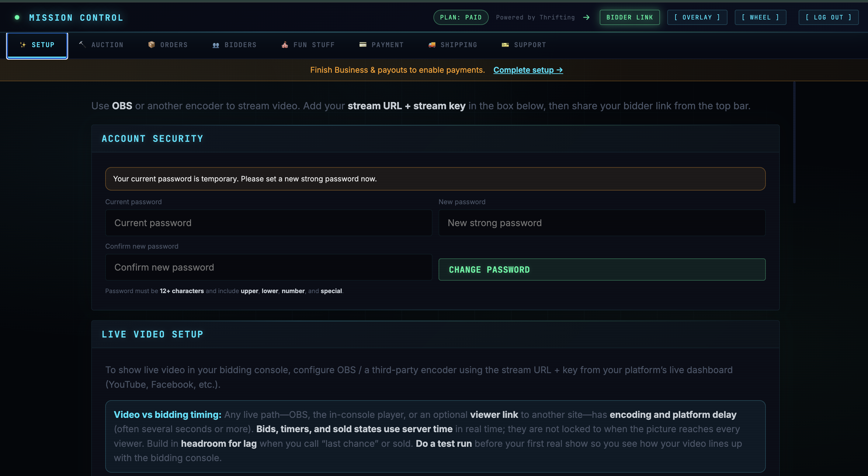This screenshot has width=868, height=476.
Task: Switch to the Setup tab
Action: (37, 45)
